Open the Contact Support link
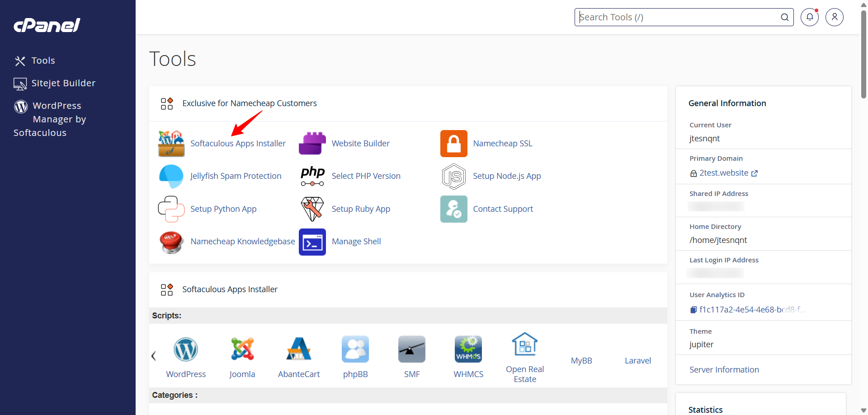The width and height of the screenshot is (868, 415). (503, 209)
